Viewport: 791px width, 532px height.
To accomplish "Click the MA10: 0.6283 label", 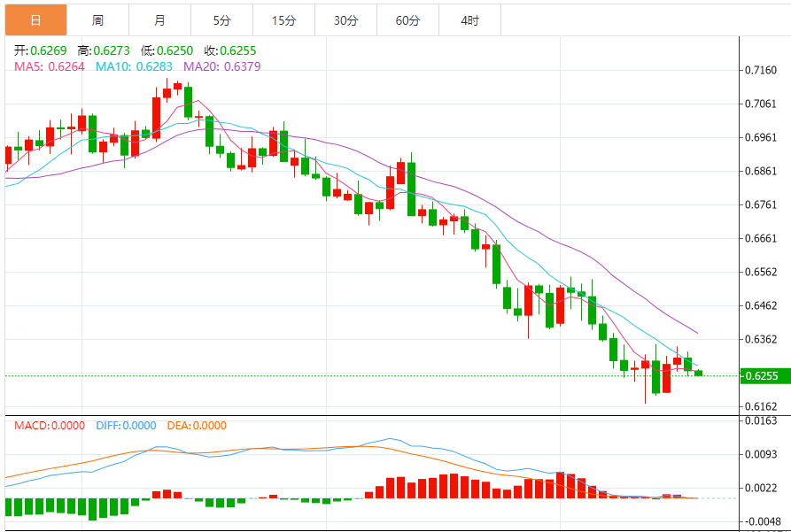I will pos(134,66).
